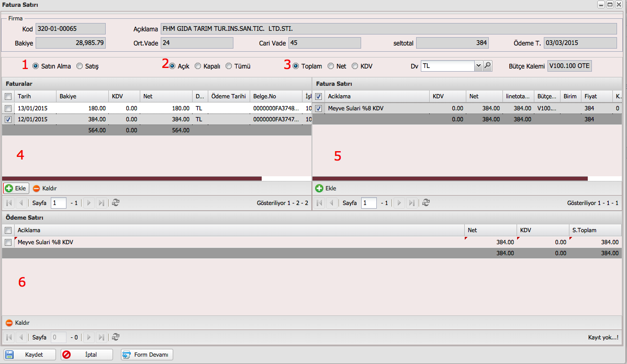Go to next page in Ödeme Satırı pager

pyautogui.click(x=89, y=337)
